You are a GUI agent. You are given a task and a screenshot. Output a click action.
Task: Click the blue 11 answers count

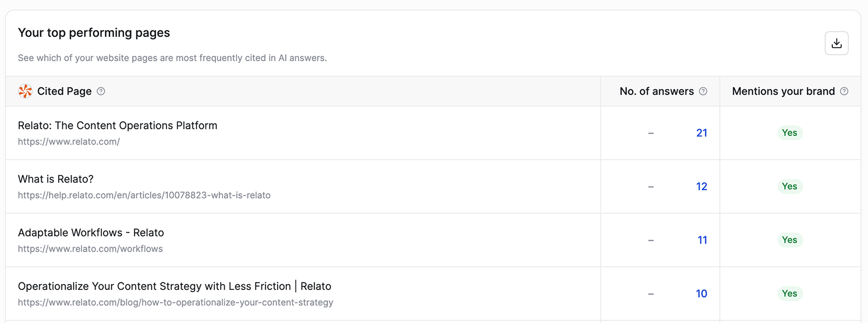coord(702,240)
